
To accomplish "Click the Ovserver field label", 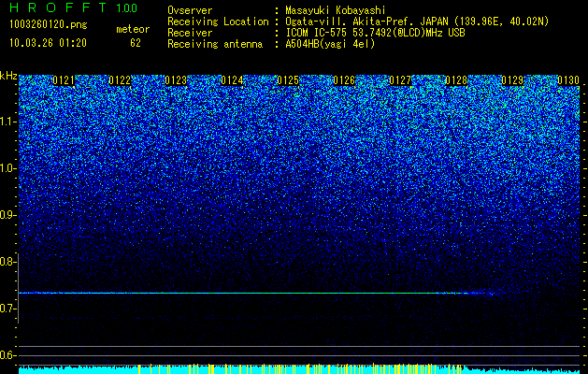I will [190, 10].
